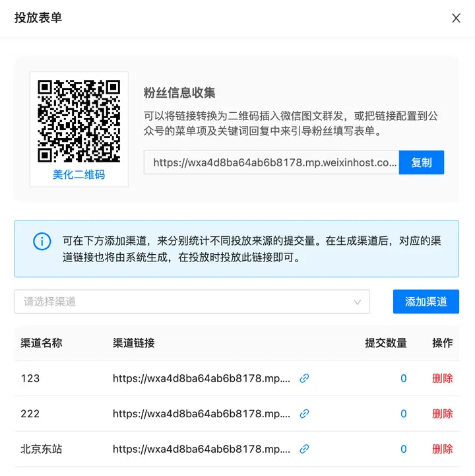The image size is (475, 476).
Task: Copy link icon for channel 222
Action: click(304, 413)
